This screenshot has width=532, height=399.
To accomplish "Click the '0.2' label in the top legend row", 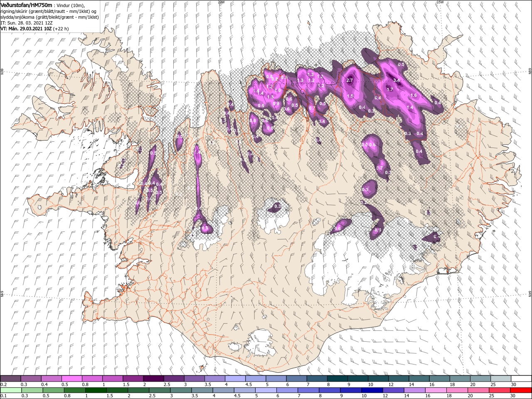I will point(3,384).
